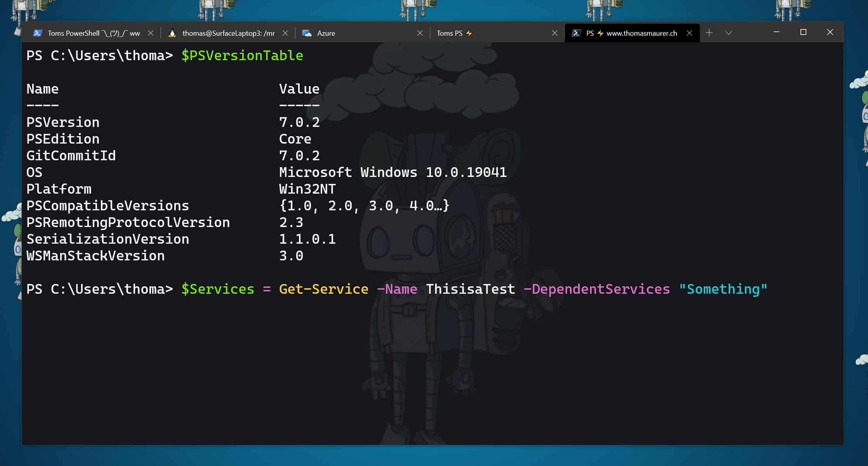
Task: Close the Toms PS tab
Action: (x=555, y=33)
